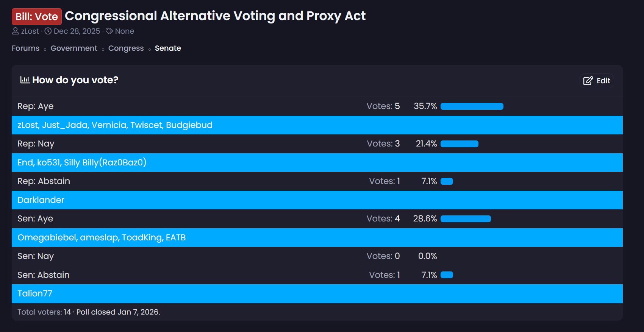The image size is (644, 332).
Task: Open the Senate breadcrumb link
Action: coord(168,48)
